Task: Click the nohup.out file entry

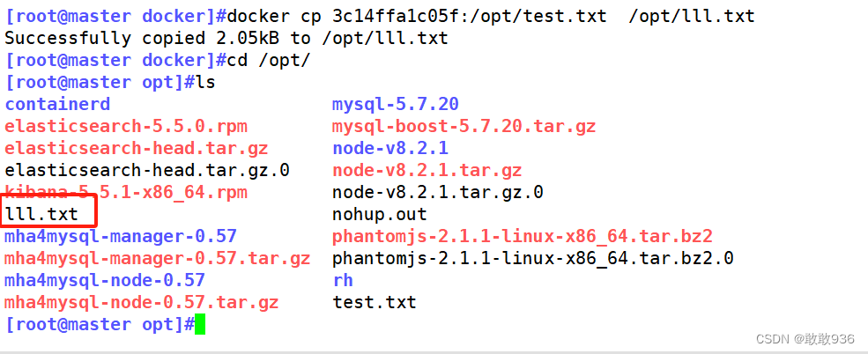Action: point(379,214)
